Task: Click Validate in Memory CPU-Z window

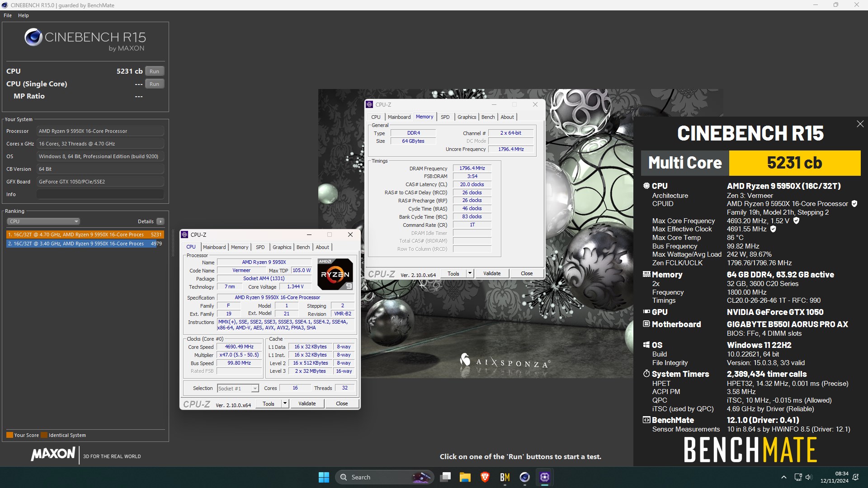Action: pos(492,274)
